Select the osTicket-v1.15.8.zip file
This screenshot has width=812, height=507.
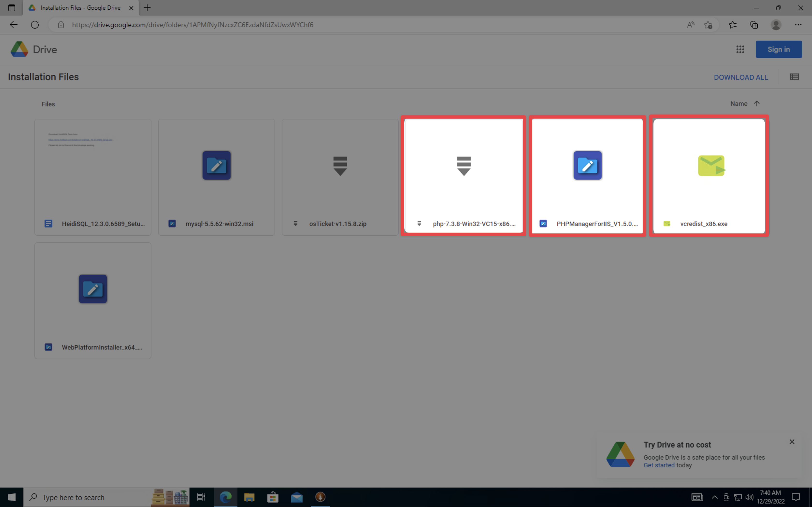(340, 177)
